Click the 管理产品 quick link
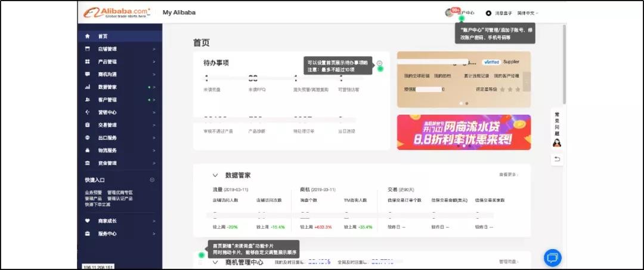 coord(93,198)
